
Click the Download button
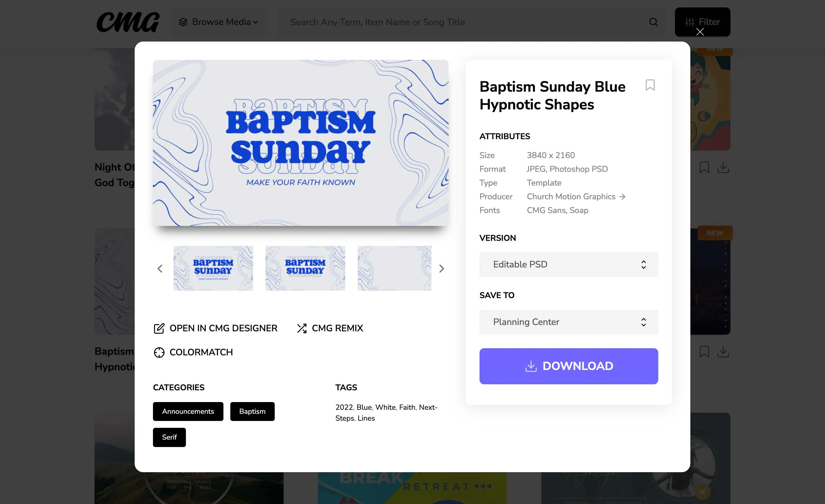pos(568,366)
